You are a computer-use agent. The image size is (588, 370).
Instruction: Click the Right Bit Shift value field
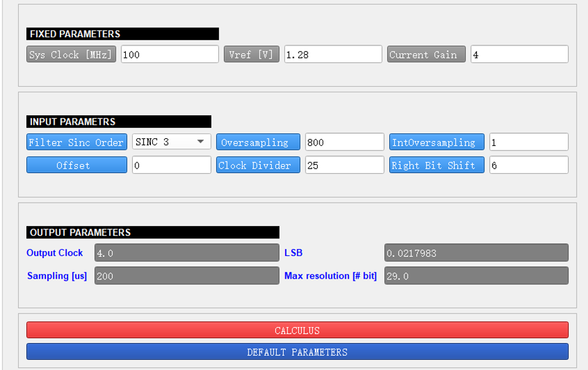point(528,165)
